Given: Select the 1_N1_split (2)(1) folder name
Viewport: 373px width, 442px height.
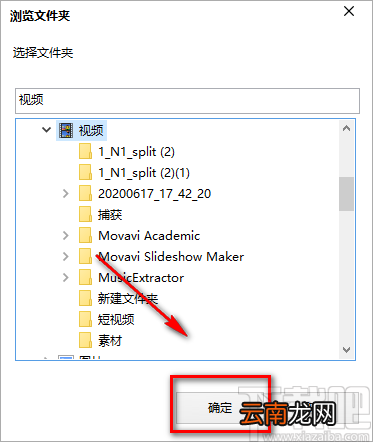Looking at the screenshot, I should [x=144, y=173].
